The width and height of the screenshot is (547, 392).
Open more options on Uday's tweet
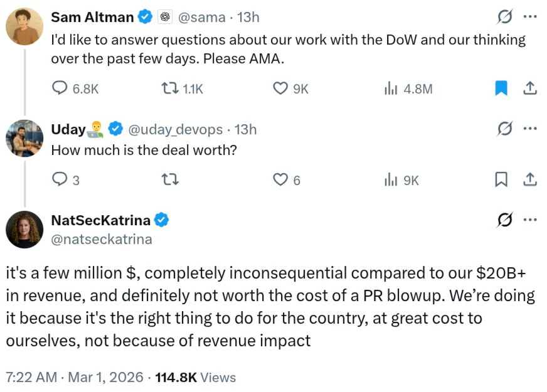click(530, 129)
